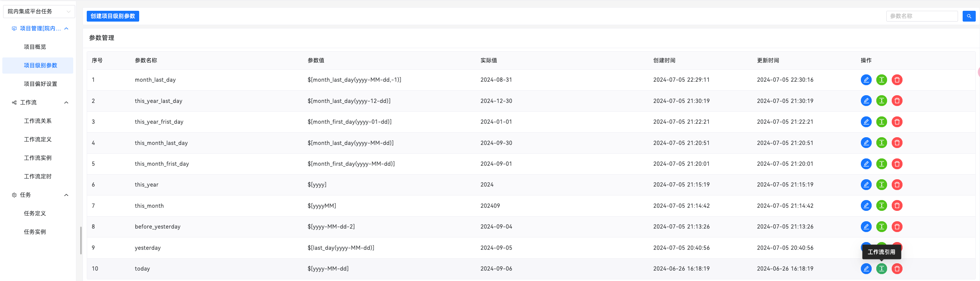Edit the before_yesterday parameter

866,227
